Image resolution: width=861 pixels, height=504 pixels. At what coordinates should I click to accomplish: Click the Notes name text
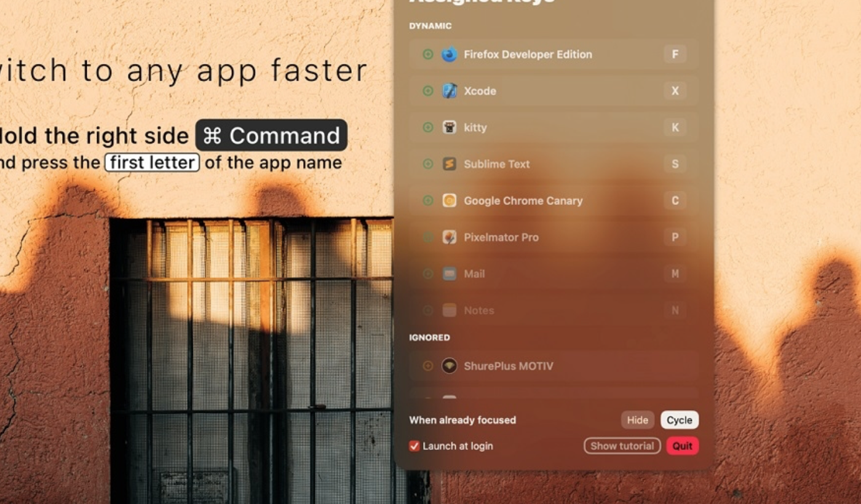[x=479, y=310]
